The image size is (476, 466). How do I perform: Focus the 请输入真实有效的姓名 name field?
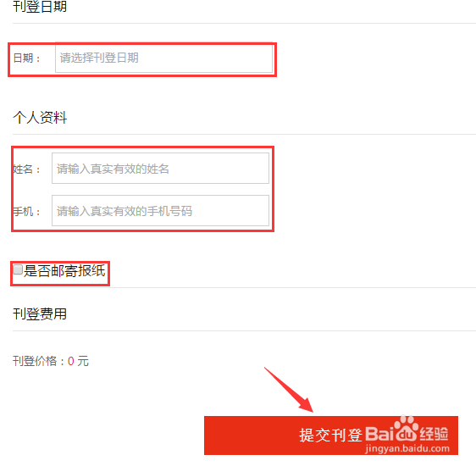160,169
